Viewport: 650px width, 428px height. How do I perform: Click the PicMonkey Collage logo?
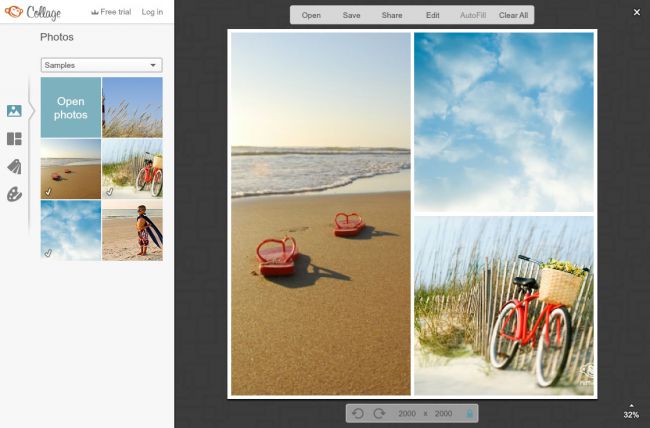point(34,12)
